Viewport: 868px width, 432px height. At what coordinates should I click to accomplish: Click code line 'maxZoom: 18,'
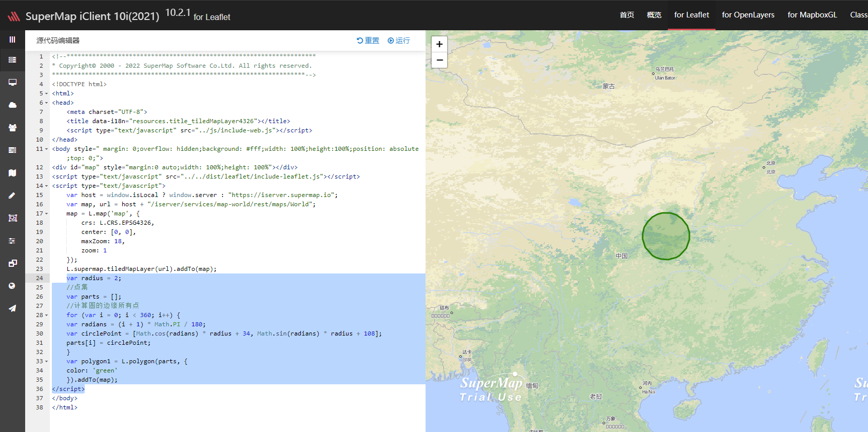[103, 241]
